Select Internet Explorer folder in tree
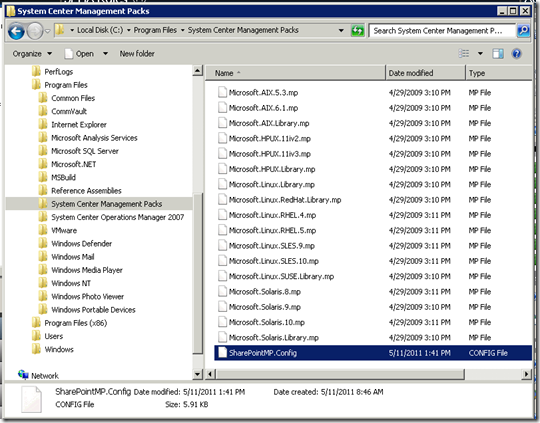The width and height of the screenshot is (540, 423). tap(72, 124)
